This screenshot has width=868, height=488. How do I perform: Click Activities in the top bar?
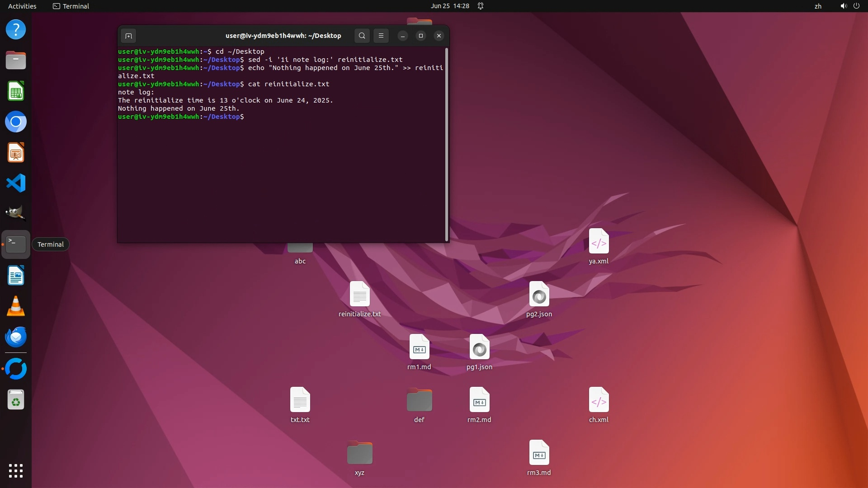[x=22, y=6]
